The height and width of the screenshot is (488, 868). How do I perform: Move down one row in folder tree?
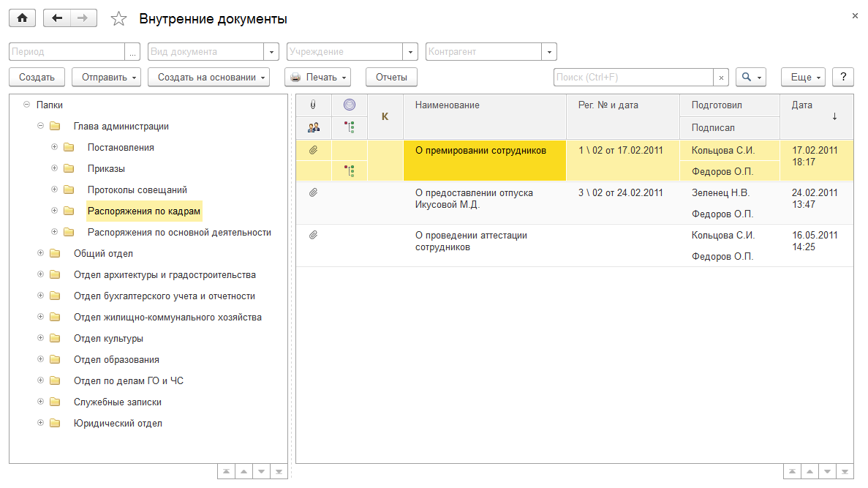point(261,471)
